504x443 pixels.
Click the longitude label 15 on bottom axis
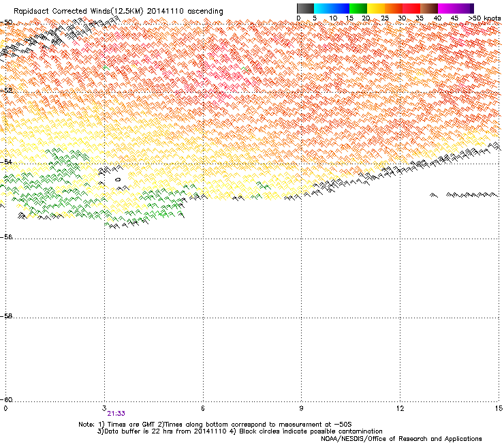(x=499, y=408)
